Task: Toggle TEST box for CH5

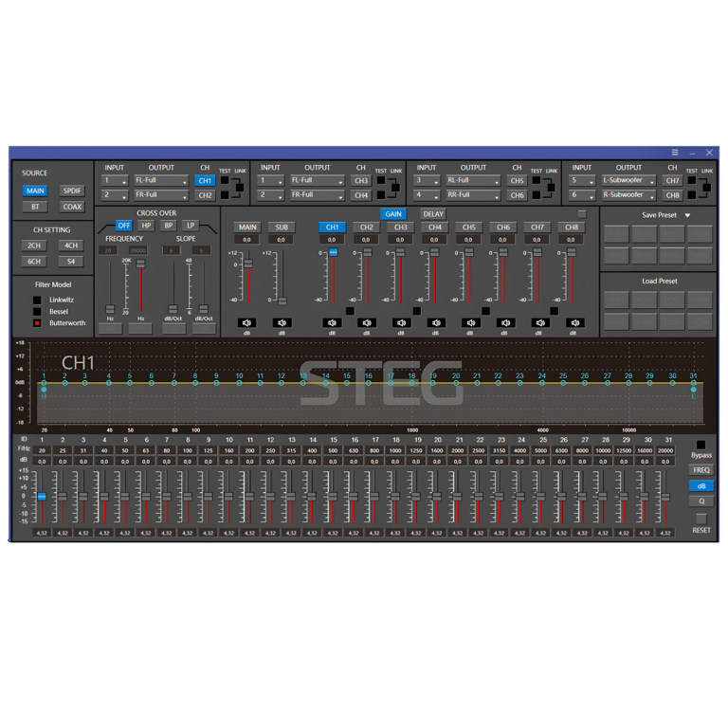Action: [x=537, y=180]
